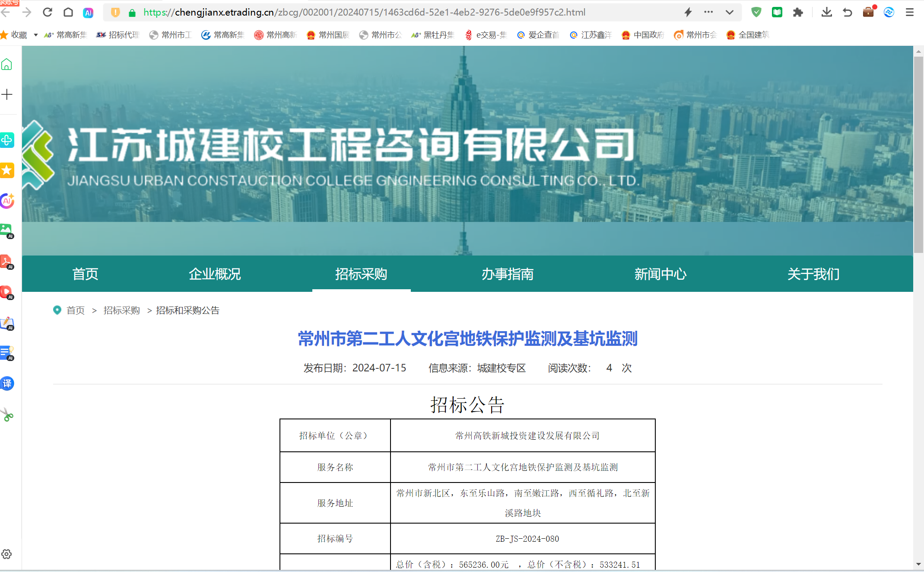
Task: Open the colorful AI assistant sidebar icon
Action: [7, 201]
